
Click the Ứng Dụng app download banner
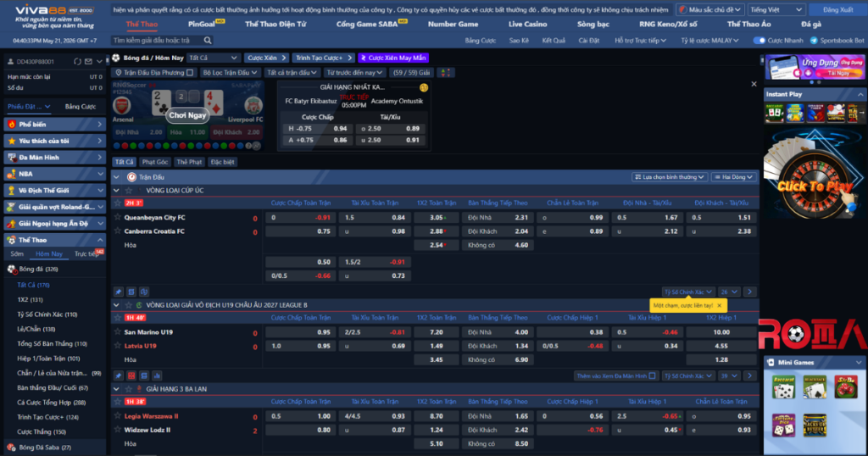pyautogui.click(x=815, y=67)
